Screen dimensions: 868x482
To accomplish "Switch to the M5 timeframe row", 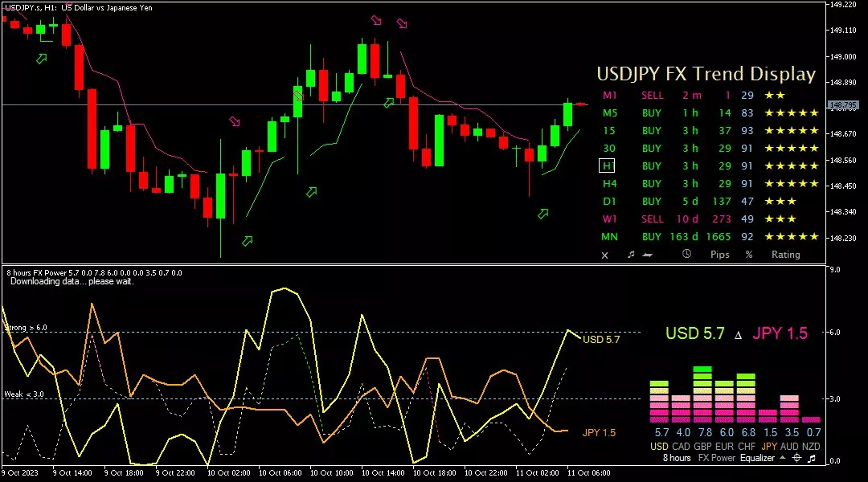I will (608, 113).
